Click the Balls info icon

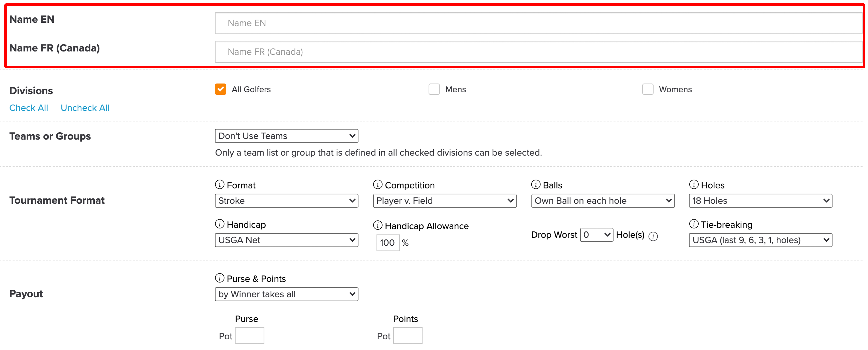click(x=536, y=185)
